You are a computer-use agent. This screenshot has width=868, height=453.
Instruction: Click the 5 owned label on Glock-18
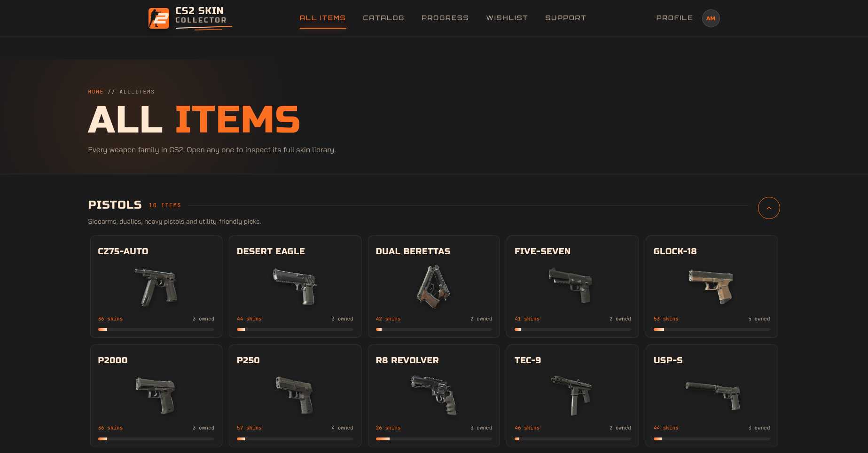(x=759, y=319)
